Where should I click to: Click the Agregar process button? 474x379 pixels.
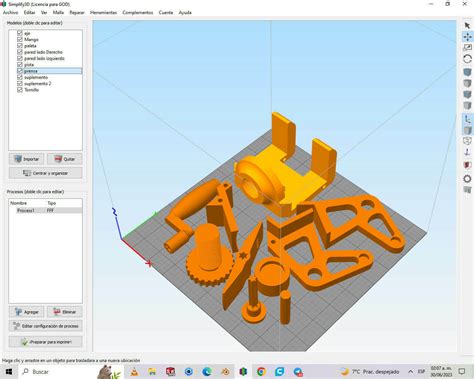[x=26, y=312]
